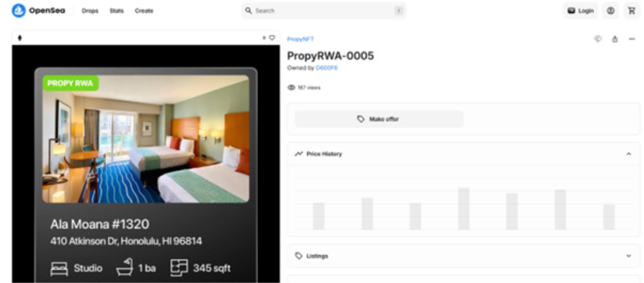The width and height of the screenshot is (644, 283).
Task: Favorite the NFT with the heart icon
Action: [x=272, y=38]
